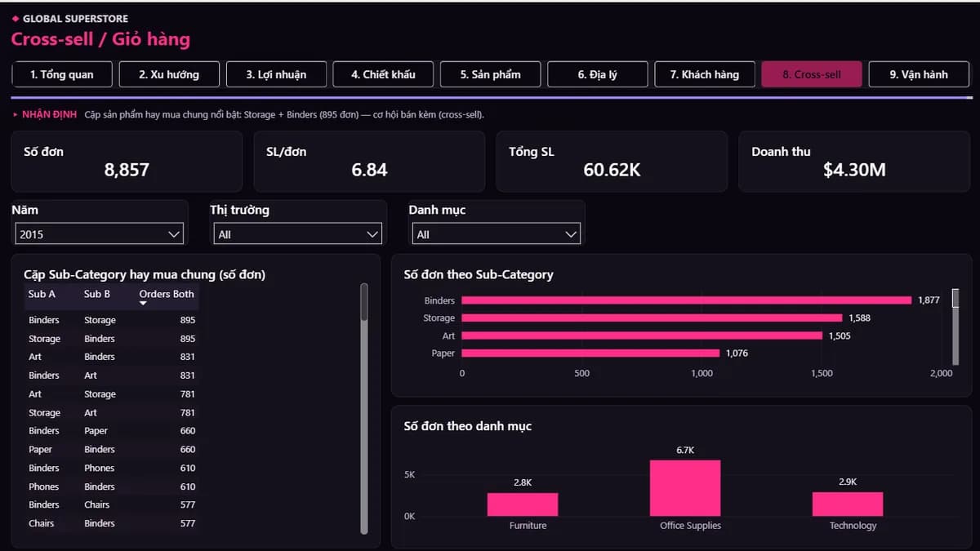The image size is (980, 551).
Task: Select row Storage Binders 895
Action: [x=112, y=339]
